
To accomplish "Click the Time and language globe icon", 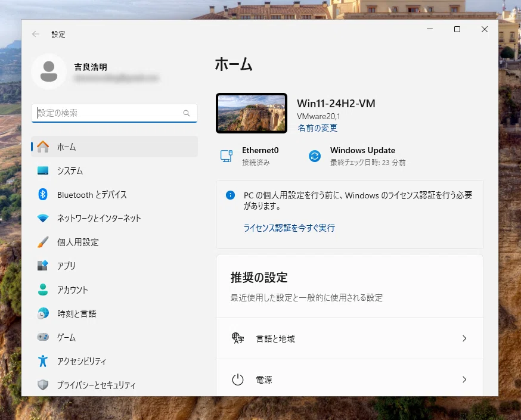I will [x=43, y=313].
